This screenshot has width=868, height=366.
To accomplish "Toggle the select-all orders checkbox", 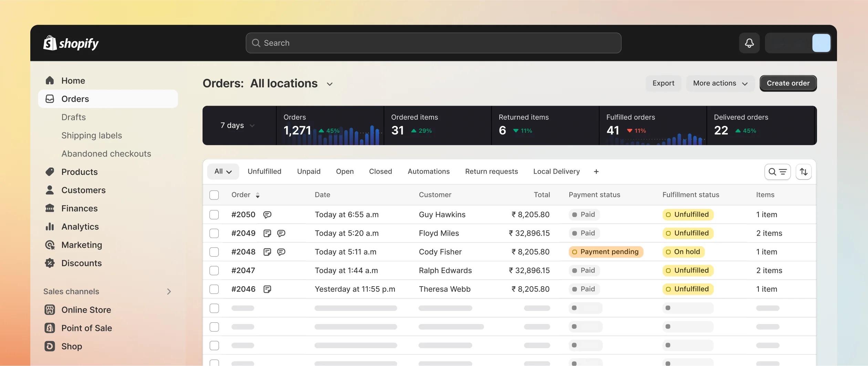I will click(214, 195).
